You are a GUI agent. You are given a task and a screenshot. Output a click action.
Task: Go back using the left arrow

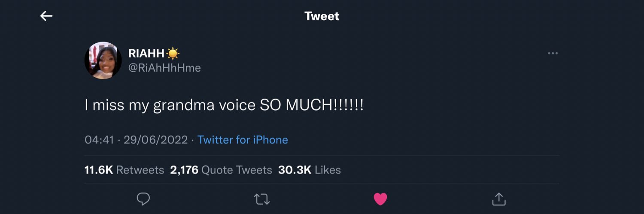coord(46,16)
